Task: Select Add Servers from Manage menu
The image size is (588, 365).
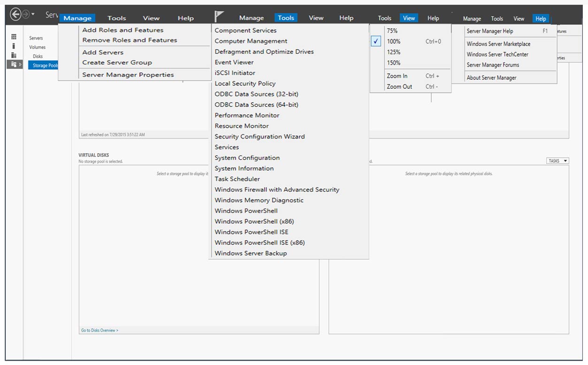Action: (103, 53)
